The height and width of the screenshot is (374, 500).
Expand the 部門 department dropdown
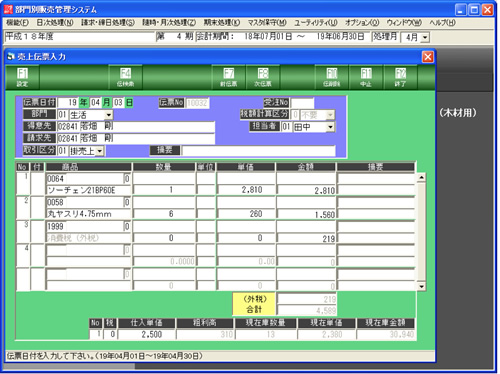pyautogui.click(x=109, y=115)
